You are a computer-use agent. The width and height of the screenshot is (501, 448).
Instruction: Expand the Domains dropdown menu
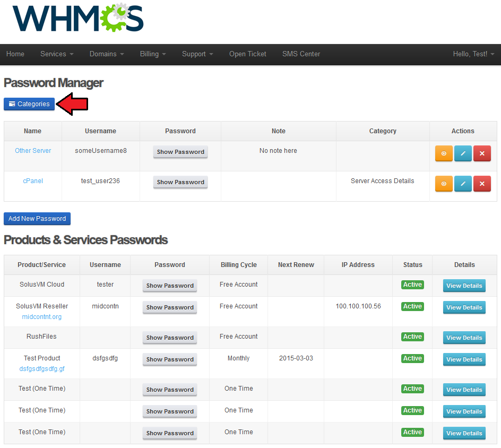pyautogui.click(x=107, y=54)
